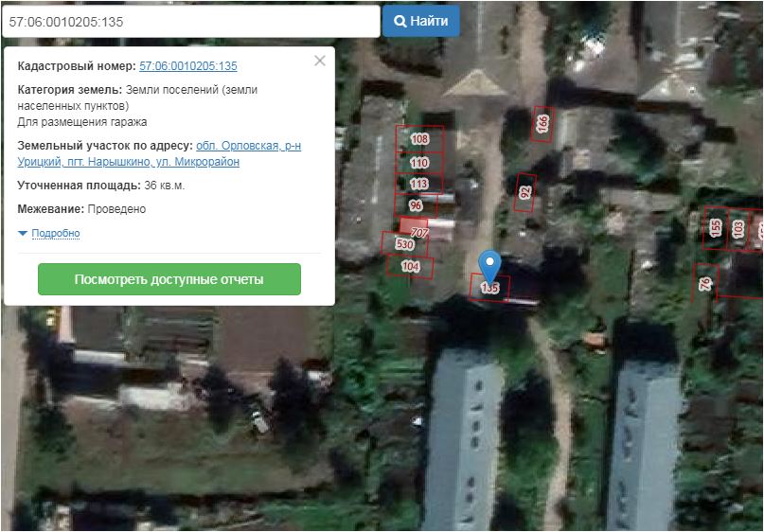Screen dimensions: 764x532
Task: Close the parcel info panel
Action: pos(319,61)
